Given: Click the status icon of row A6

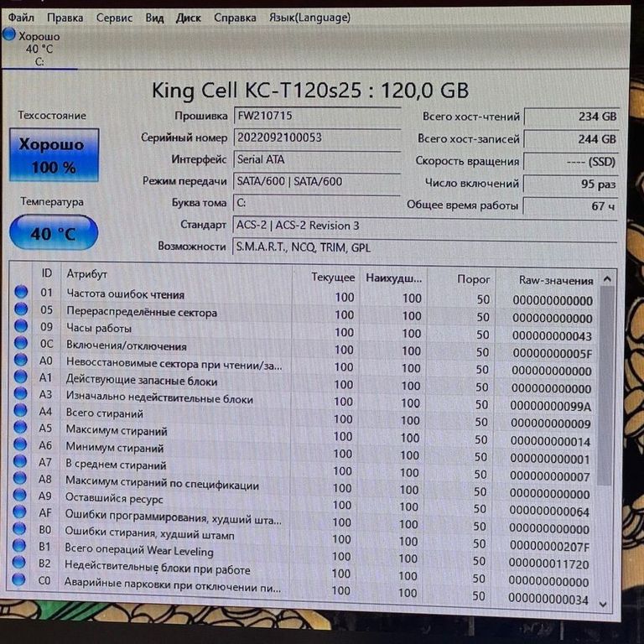Looking at the screenshot, I should point(20,444).
